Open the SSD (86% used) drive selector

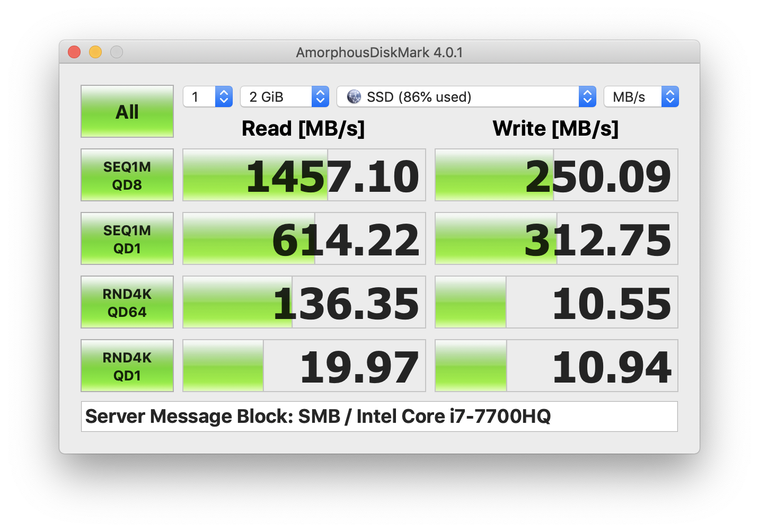pos(466,97)
